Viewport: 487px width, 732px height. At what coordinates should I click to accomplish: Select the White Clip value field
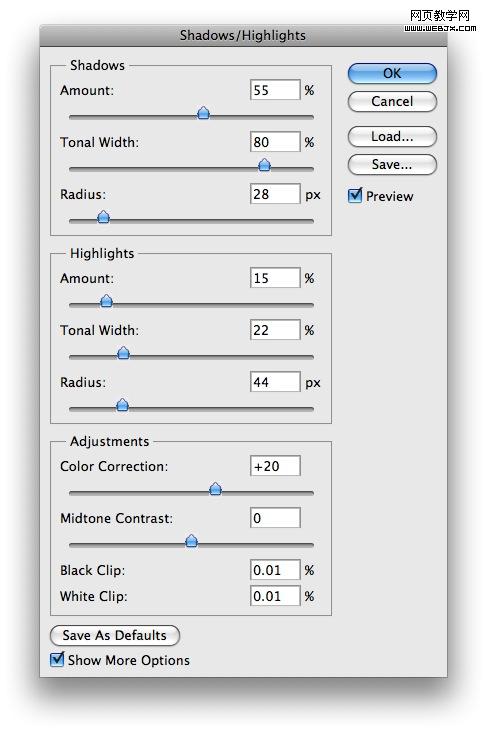click(x=275, y=596)
